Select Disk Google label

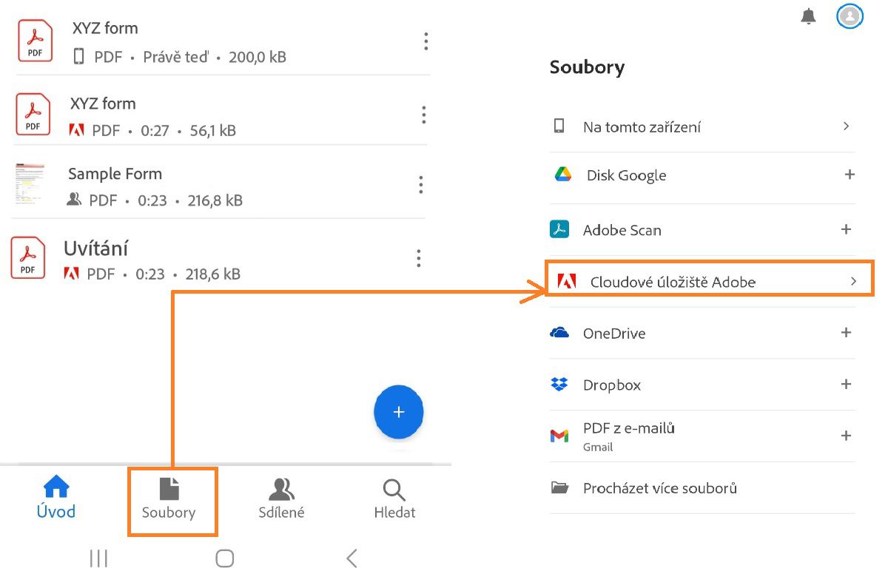click(626, 175)
